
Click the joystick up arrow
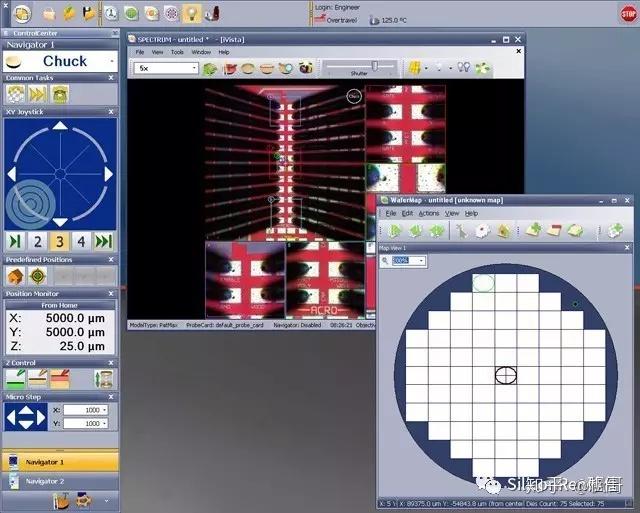pos(60,126)
